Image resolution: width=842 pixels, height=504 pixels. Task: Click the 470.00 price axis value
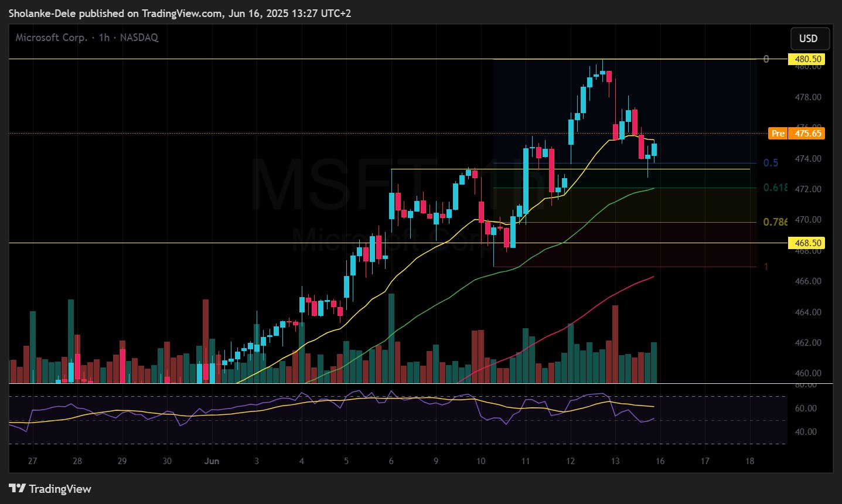click(x=808, y=220)
